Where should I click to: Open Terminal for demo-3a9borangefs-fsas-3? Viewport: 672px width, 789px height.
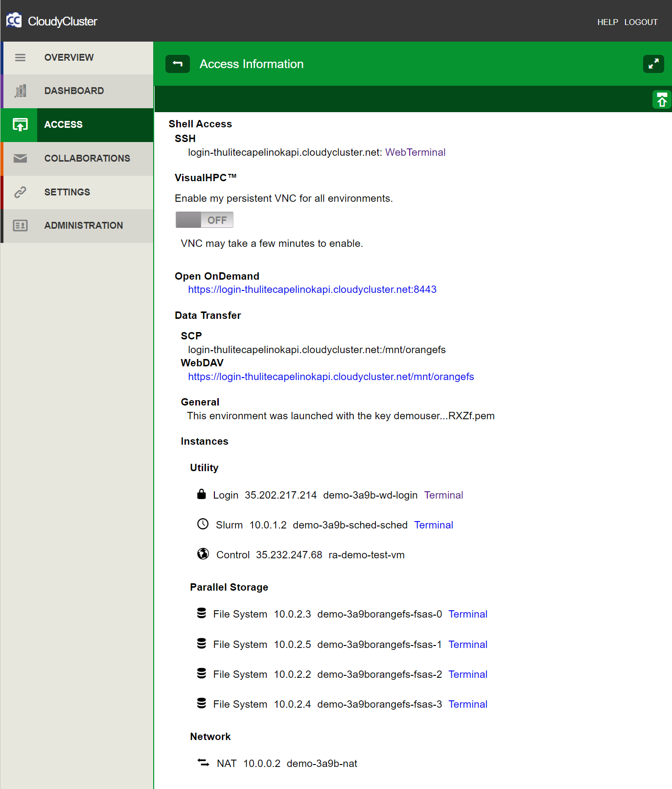tap(468, 704)
